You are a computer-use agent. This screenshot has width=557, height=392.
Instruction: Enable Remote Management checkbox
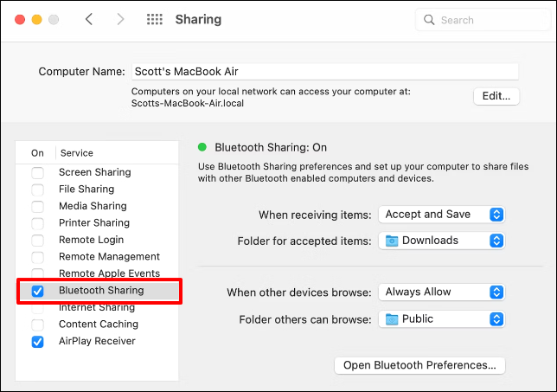tap(37, 257)
